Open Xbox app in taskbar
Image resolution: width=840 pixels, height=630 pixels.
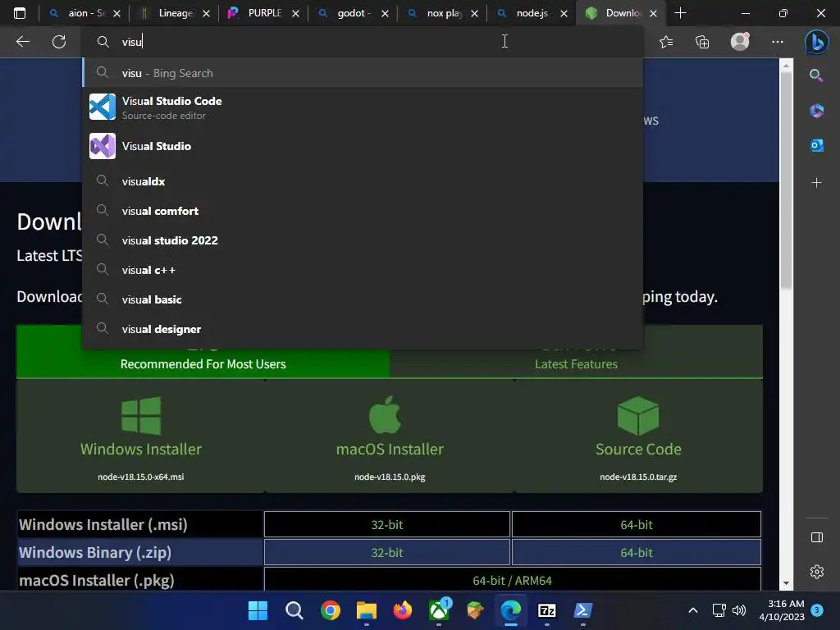(x=439, y=610)
